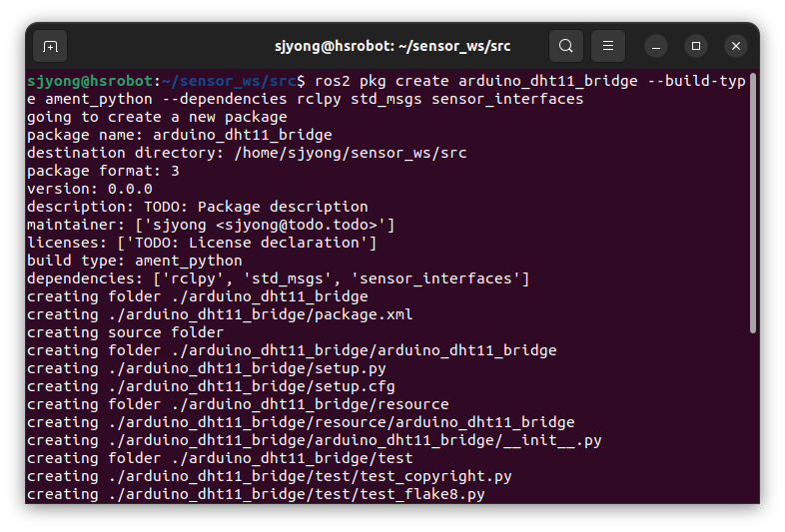Open a new terminal tab

point(50,47)
